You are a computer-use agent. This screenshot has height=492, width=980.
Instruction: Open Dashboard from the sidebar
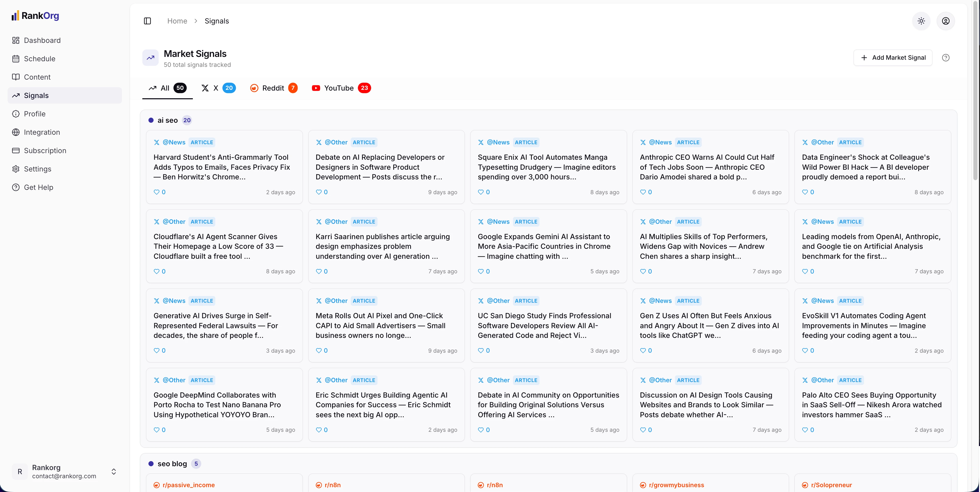42,40
